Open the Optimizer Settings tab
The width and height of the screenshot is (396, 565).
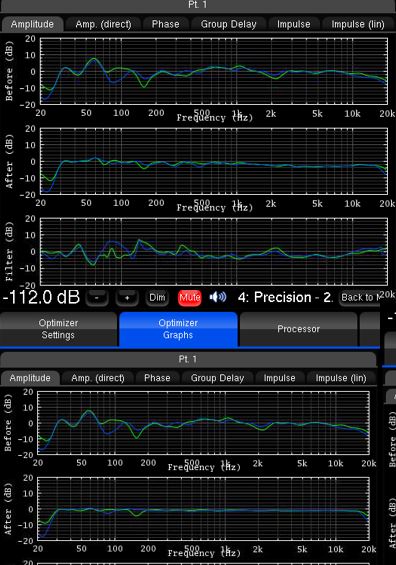pos(58,329)
